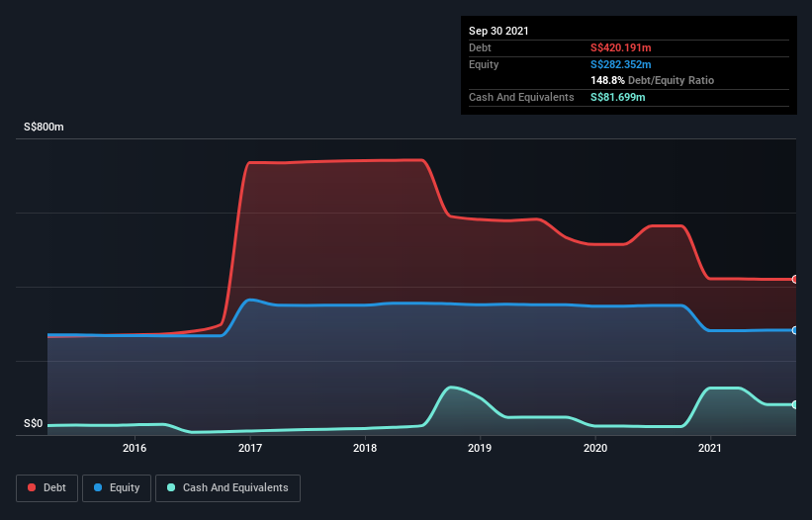Click the 2017 x-axis label
The image size is (812, 520).
coord(250,448)
